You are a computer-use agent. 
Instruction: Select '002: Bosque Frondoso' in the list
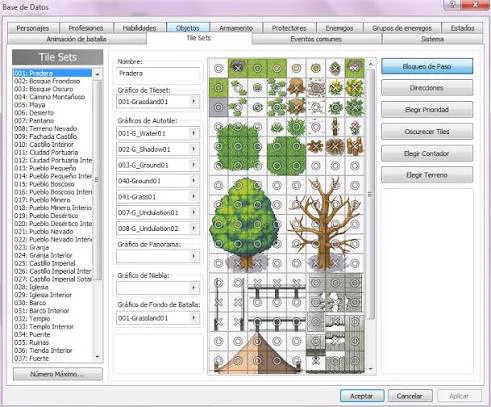point(52,81)
